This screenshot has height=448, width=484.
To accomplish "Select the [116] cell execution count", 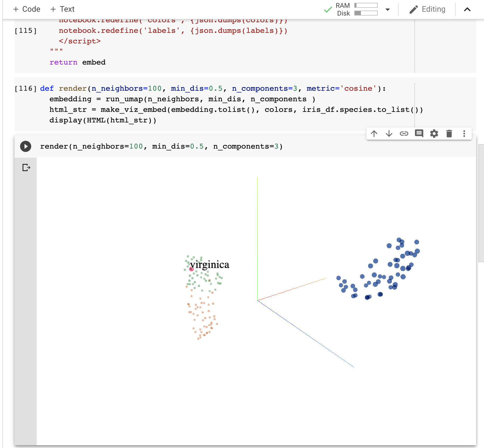I will tap(26, 88).
